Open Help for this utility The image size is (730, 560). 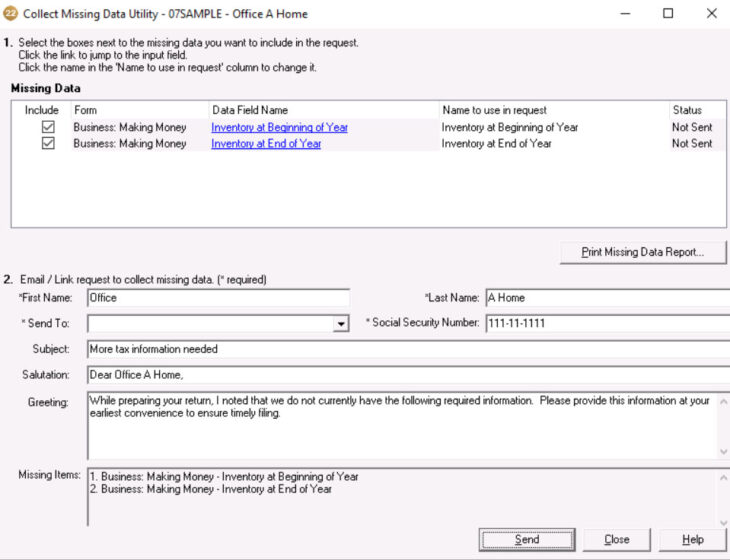(x=693, y=540)
